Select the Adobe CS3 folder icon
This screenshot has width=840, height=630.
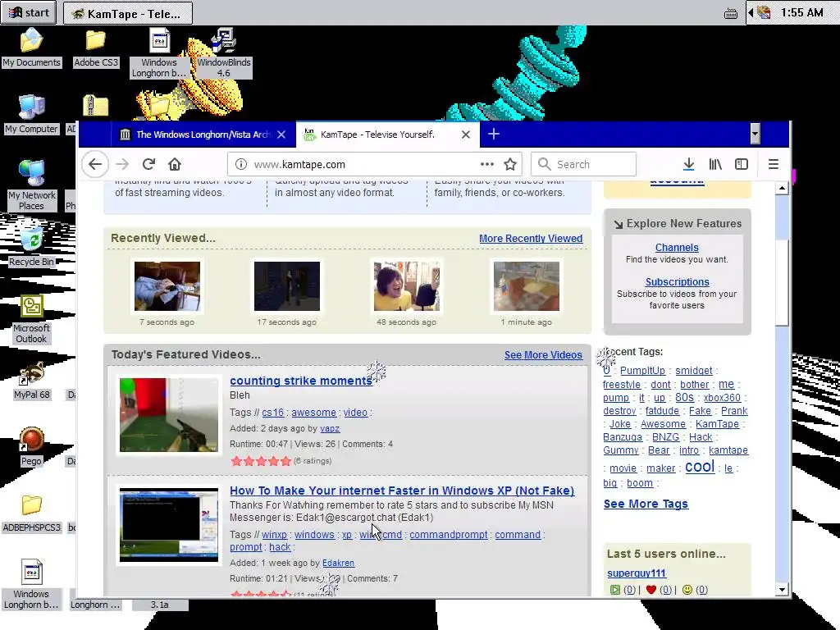coord(96,48)
